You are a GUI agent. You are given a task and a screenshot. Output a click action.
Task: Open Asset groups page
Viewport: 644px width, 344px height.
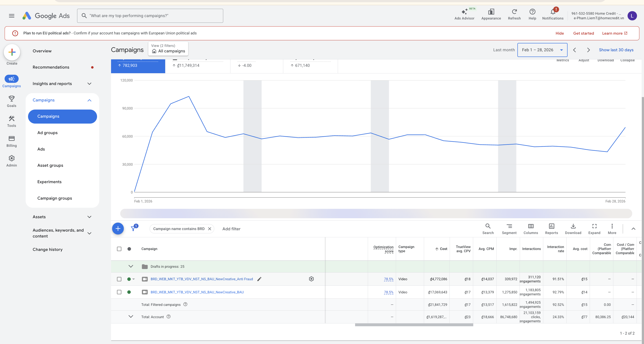coord(50,165)
